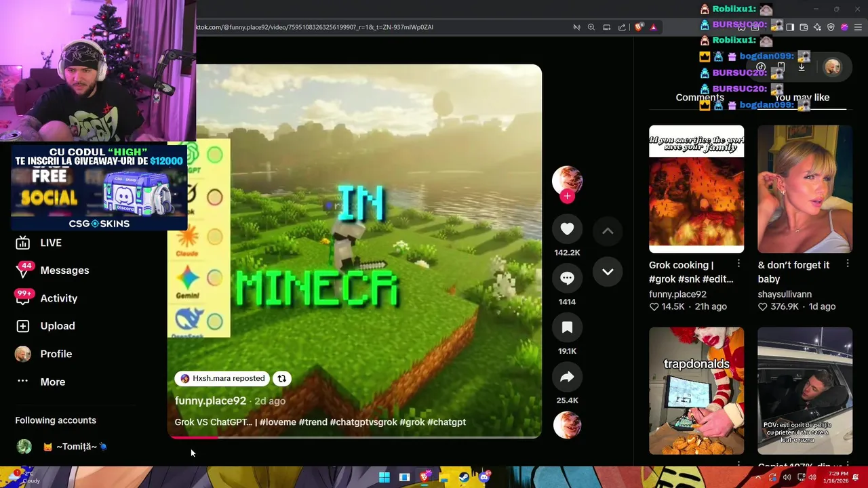The height and width of the screenshot is (488, 868).
Task: Click the zoom magnifier in address bar
Action: click(x=591, y=27)
